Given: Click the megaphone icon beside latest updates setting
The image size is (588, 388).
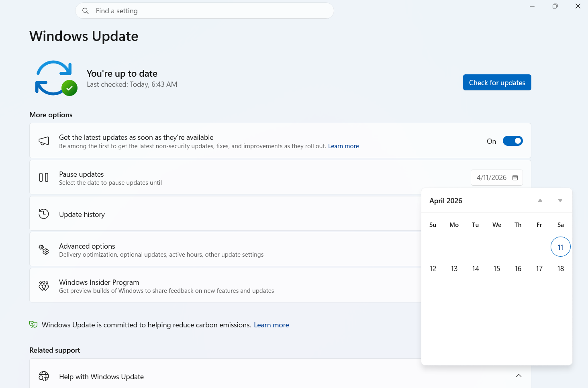Looking at the screenshot, I should 44,141.
